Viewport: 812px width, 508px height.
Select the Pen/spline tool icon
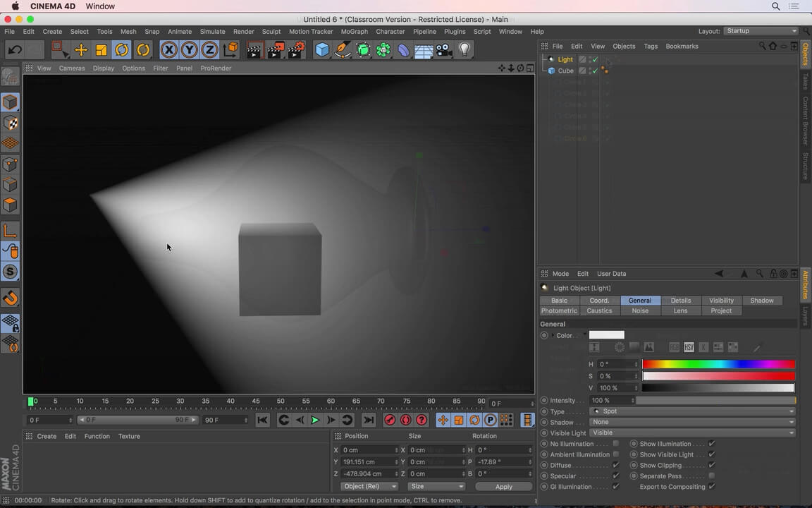[x=342, y=49]
